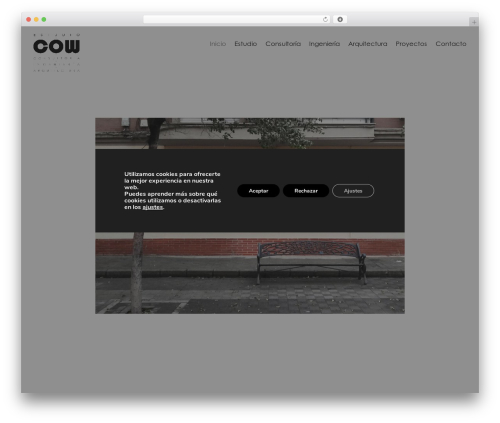Open a new browser tab with plus
This screenshot has width=500, height=423.
[474, 22]
